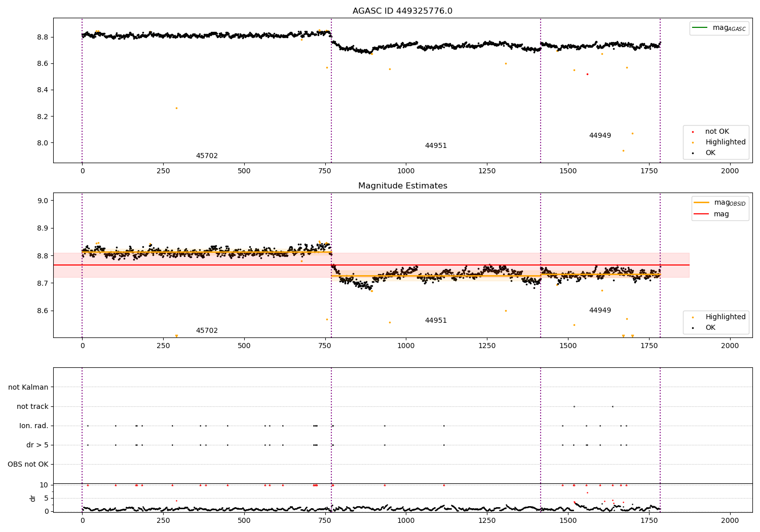This screenshot has height=532, width=760.
Task: Click the dr y-axis label
Action: 33,498
